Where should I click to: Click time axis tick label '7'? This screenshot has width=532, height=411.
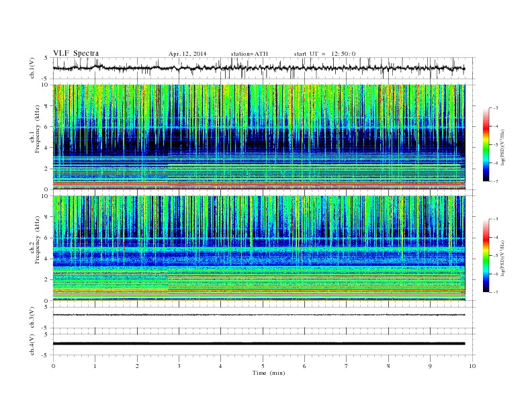coord(347,366)
